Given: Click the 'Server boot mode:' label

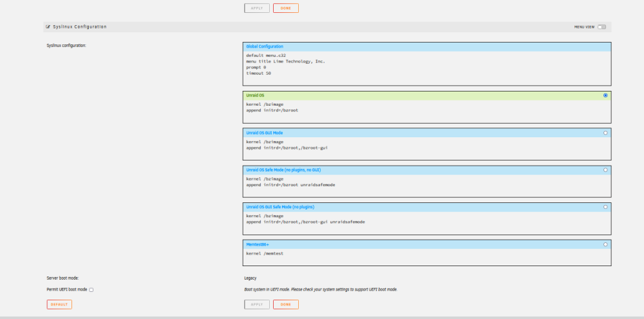Looking at the screenshot, I should click(x=63, y=278).
